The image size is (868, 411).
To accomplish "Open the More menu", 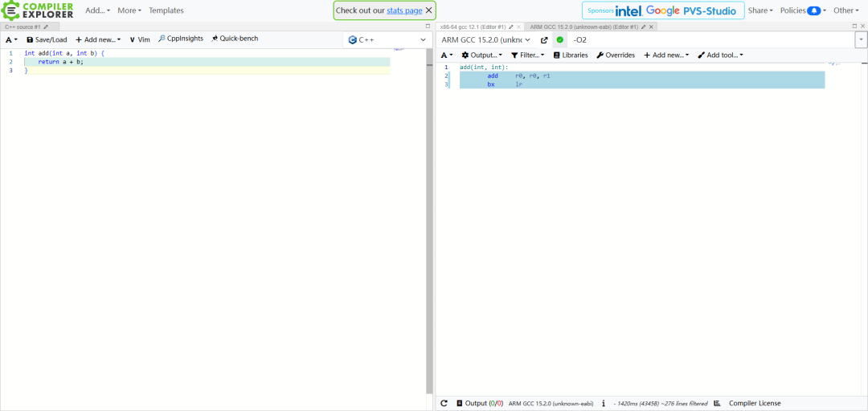I will 129,10.
